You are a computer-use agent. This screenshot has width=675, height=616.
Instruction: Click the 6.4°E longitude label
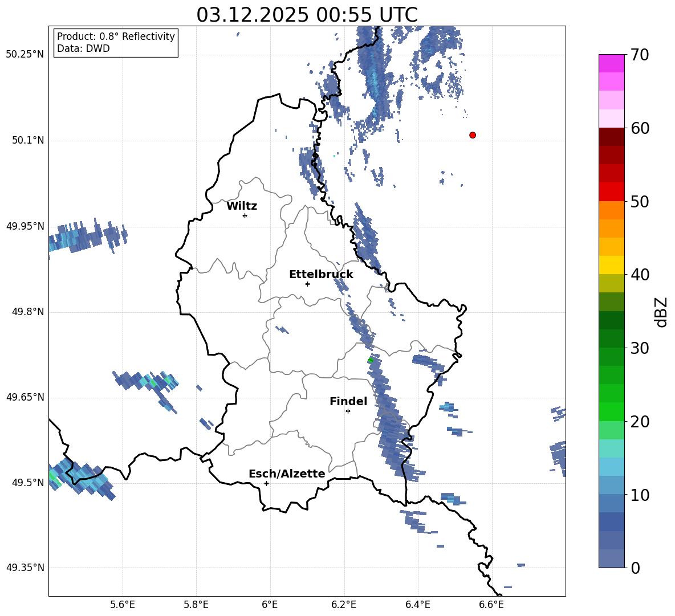point(417,605)
